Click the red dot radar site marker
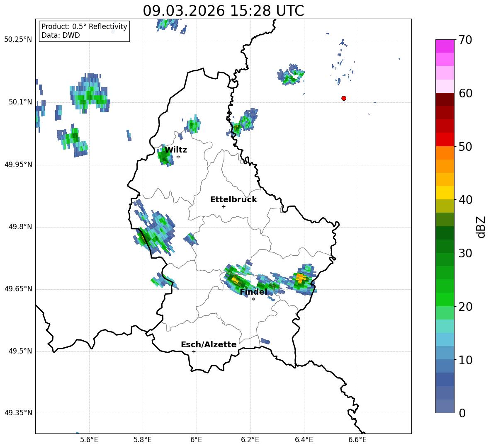The image size is (491, 448). coord(344,98)
